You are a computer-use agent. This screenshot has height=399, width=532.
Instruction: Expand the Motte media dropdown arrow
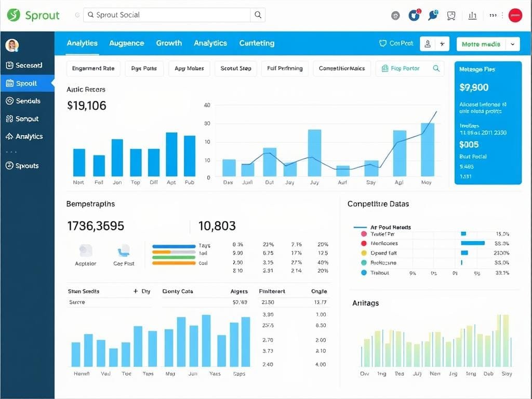pyautogui.click(x=513, y=44)
